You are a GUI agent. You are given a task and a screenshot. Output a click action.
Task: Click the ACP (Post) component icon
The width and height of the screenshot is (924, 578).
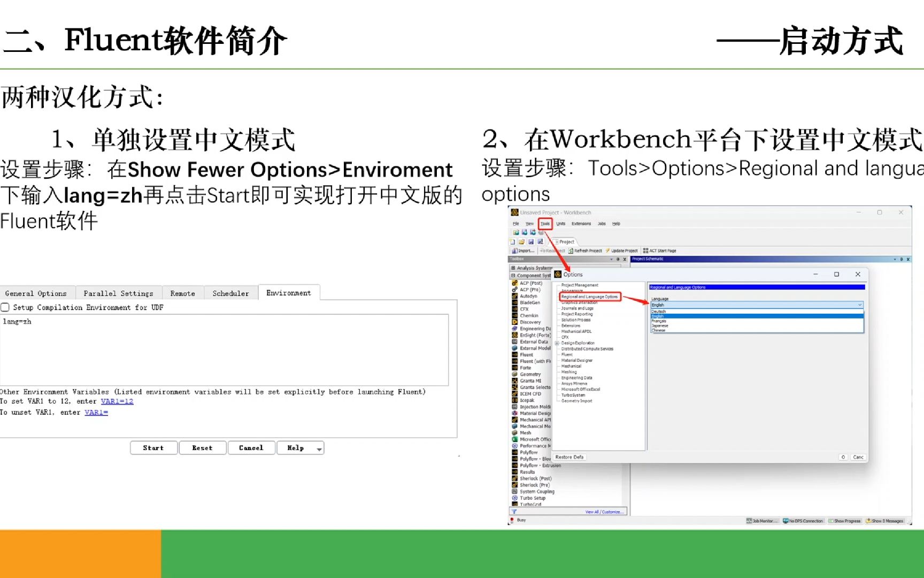click(515, 283)
